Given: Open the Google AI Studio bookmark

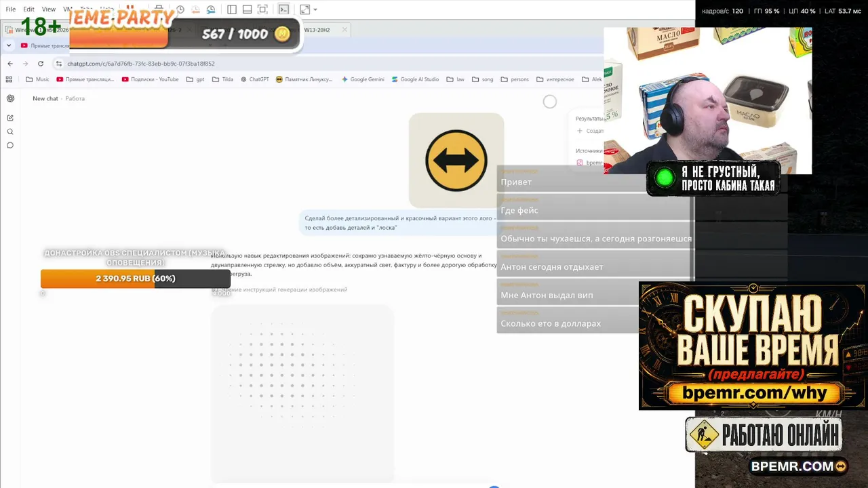Looking at the screenshot, I should (x=416, y=79).
